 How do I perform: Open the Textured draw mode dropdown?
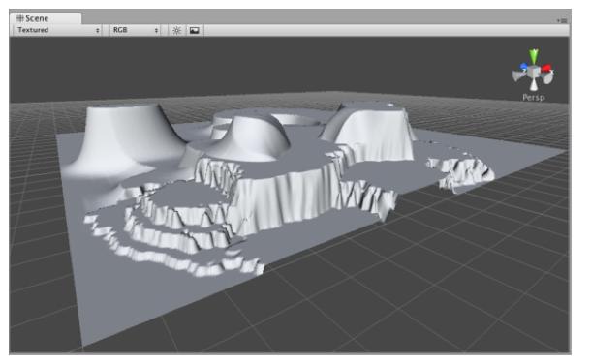pos(58,30)
